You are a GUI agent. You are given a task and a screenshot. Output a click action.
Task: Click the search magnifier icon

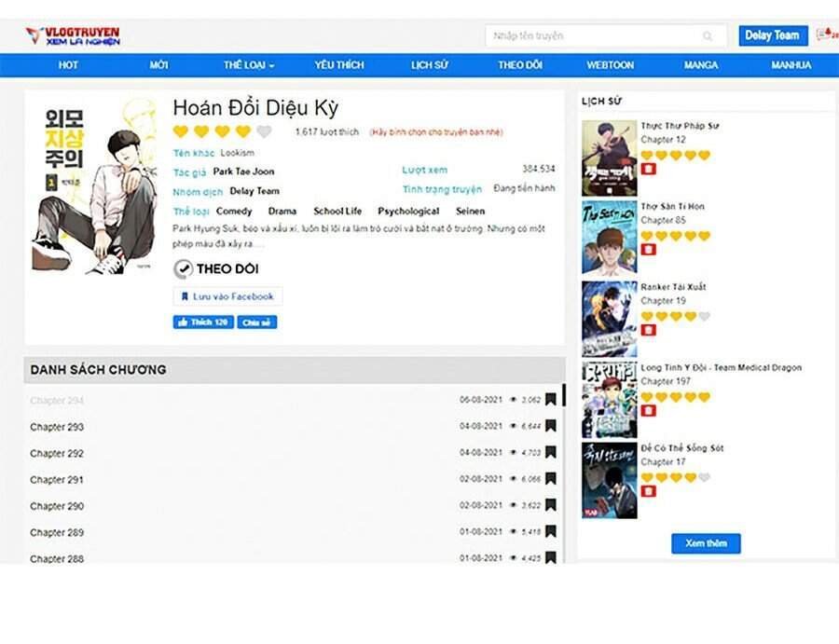pos(708,36)
